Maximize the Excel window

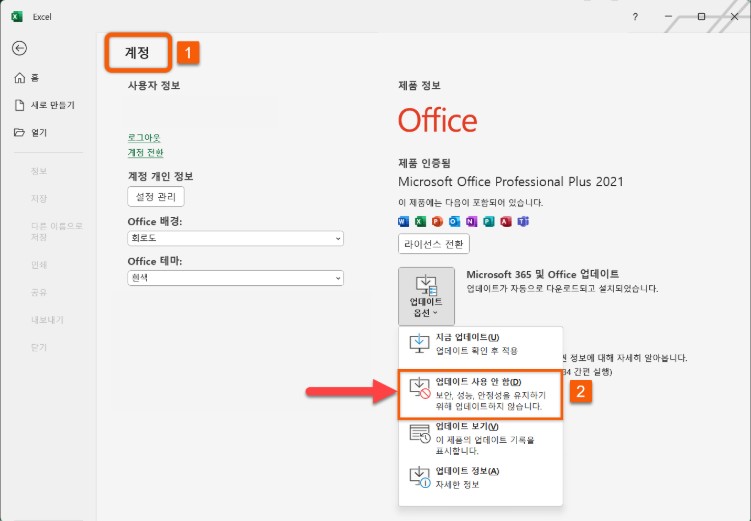[701, 17]
